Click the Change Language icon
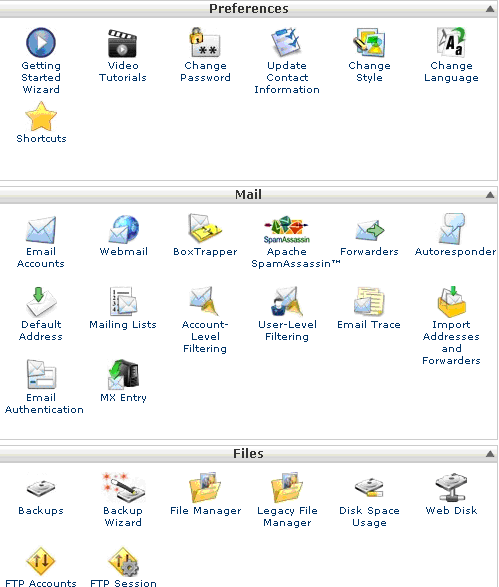Viewport: 499px width, 587px height. tap(451, 42)
